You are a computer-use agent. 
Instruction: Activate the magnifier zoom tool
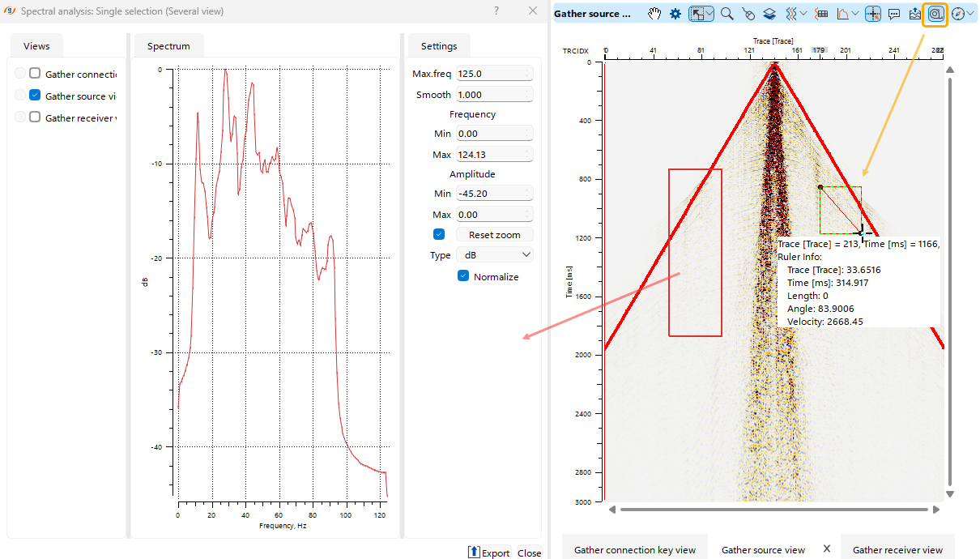(726, 14)
